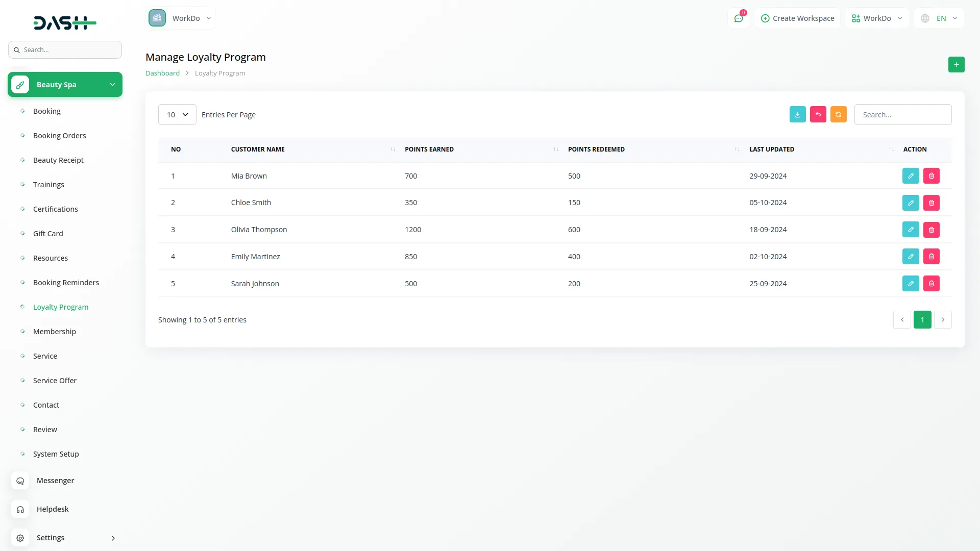The width and height of the screenshot is (980, 551).
Task: Click the blue download export icon
Action: [x=797, y=114]
